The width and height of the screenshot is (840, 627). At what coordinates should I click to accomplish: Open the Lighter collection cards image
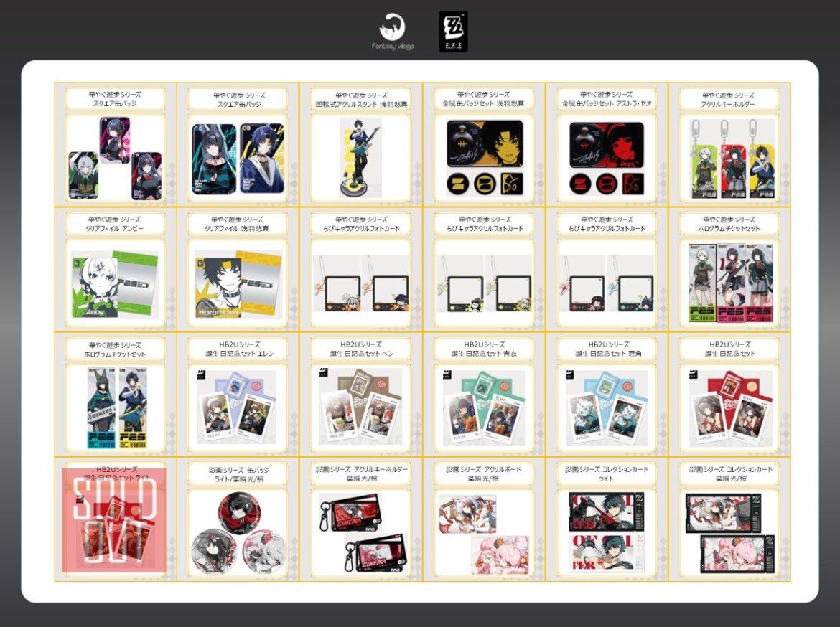[x=607, y=533]
